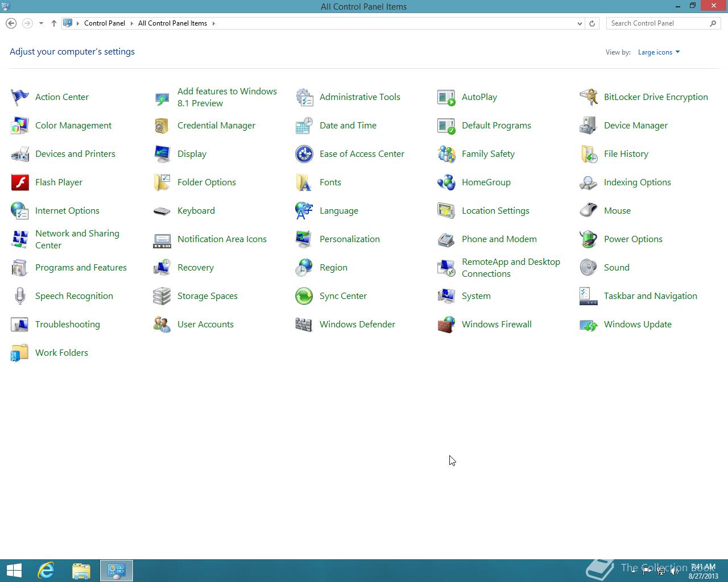This screenshot has width=728, height=582.
Task: Open the Default Programs link
Action: click(x=497, y=126)
